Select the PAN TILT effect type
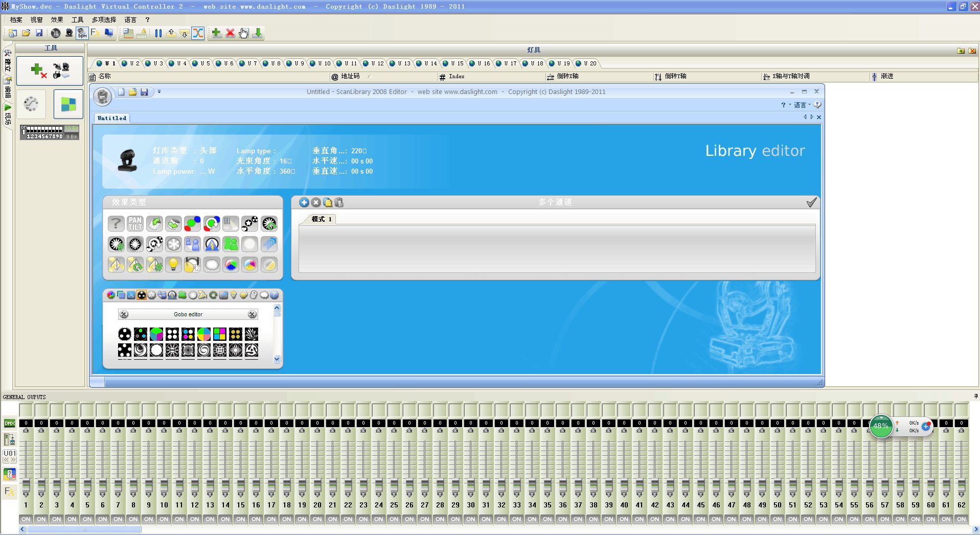The height and width of the screenshot is (535, 980). pos(135,223)
